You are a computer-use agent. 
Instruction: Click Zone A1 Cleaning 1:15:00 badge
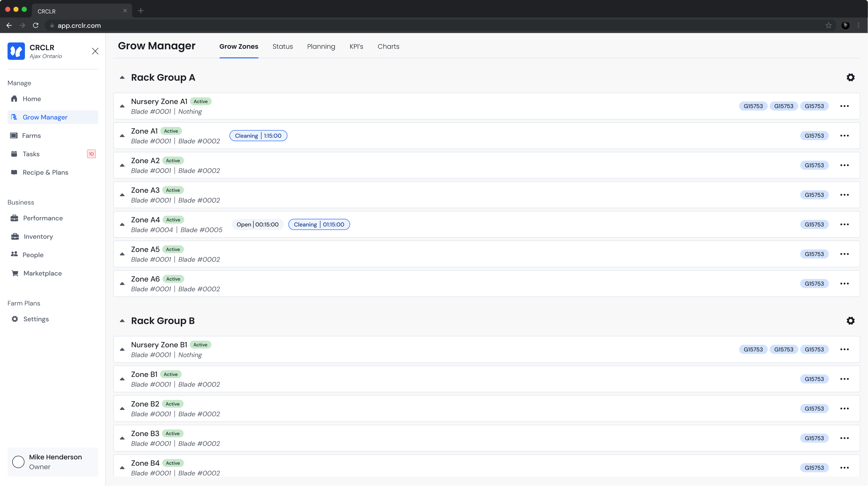(x=258, y=136)
